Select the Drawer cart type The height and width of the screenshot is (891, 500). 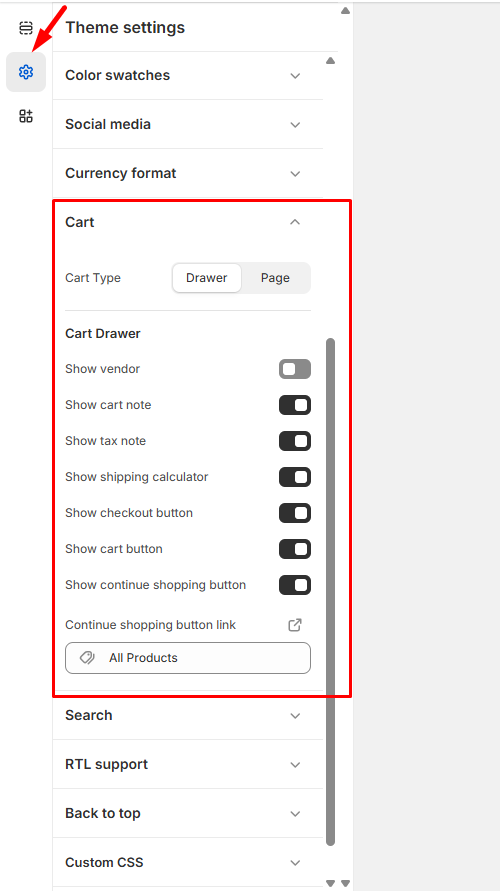click(x=207, y=278)
